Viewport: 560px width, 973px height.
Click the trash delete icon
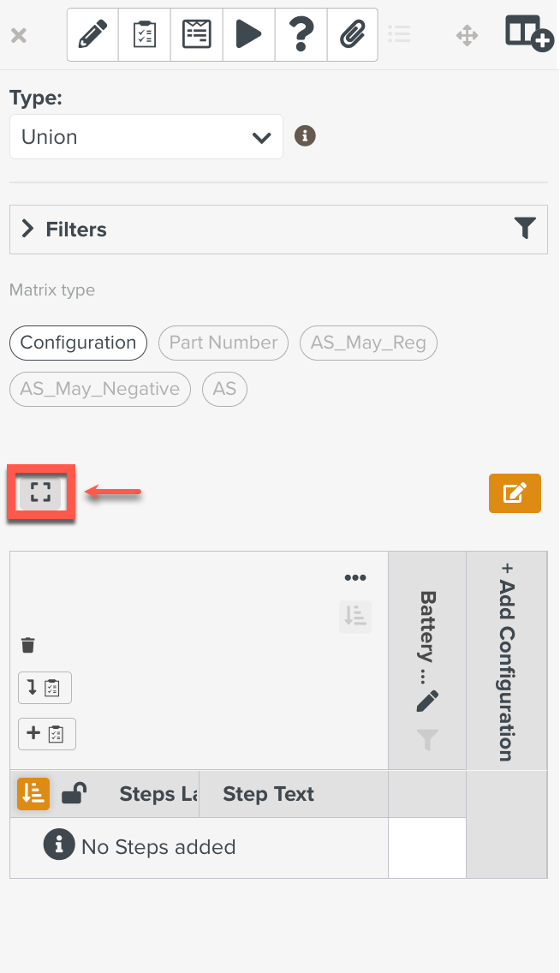coord(28,645)
